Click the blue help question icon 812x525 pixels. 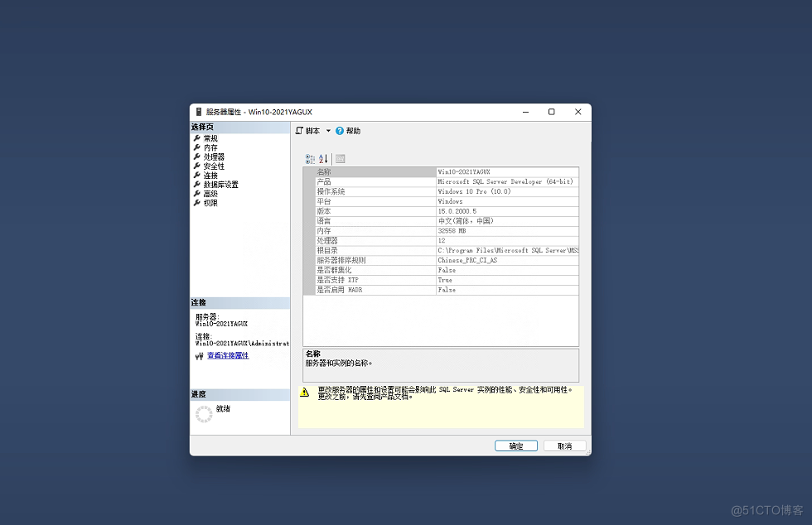tap(340, 131)
